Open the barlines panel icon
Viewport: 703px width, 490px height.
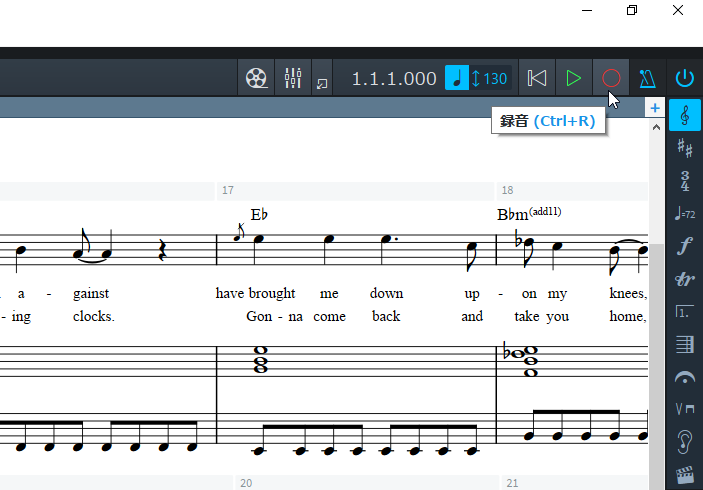pyautogui.click(x=685, y=344)
